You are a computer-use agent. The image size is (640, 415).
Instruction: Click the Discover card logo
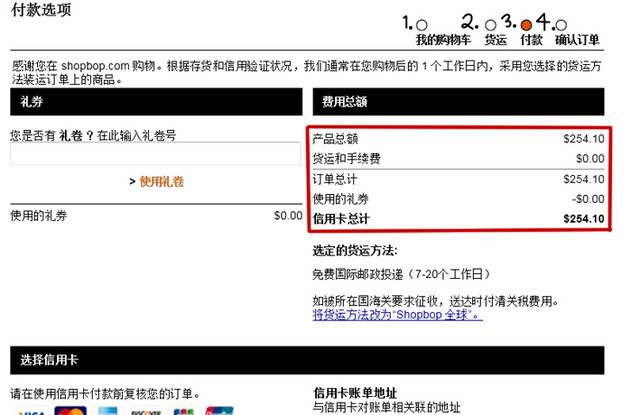(x=146, y=411)
